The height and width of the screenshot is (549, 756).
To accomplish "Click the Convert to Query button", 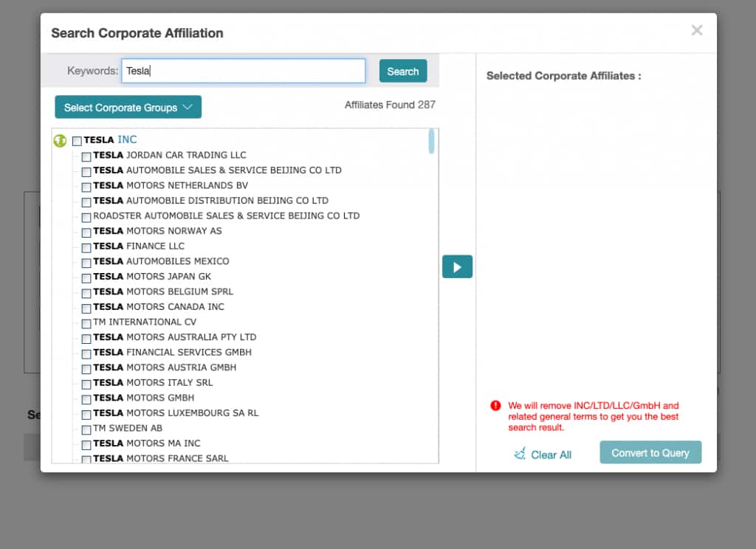I will [x=650, y=452].
